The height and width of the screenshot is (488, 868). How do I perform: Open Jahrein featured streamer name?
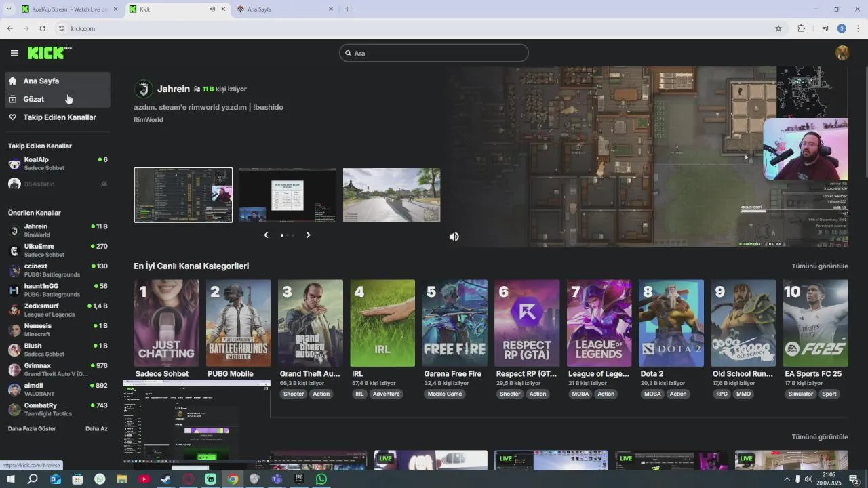[174, 89]
